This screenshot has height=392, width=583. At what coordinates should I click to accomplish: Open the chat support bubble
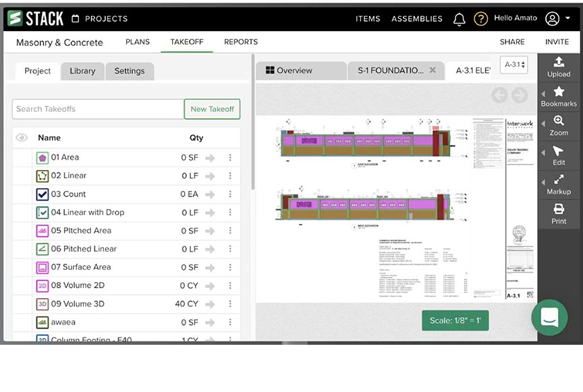549,317
